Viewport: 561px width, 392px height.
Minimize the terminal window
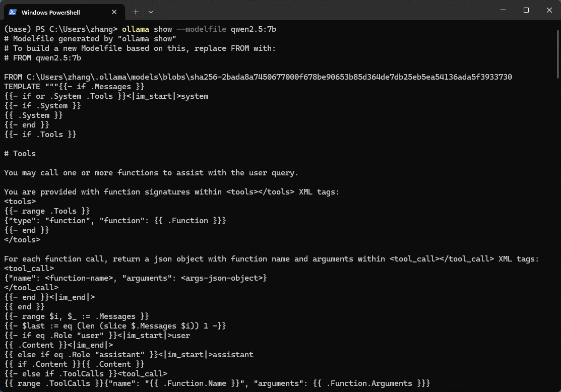tap(503, 10)
